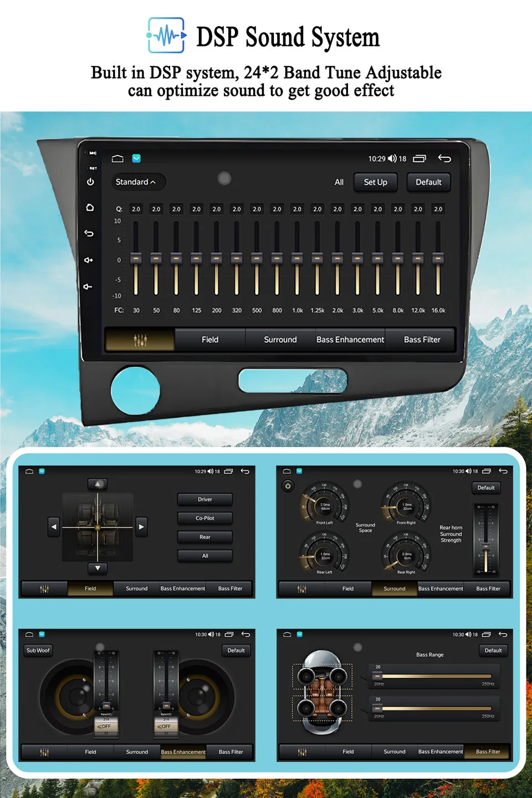Select the equalizer icon tab on the Surround screen
Screen dimensions: 532x798
302,589
